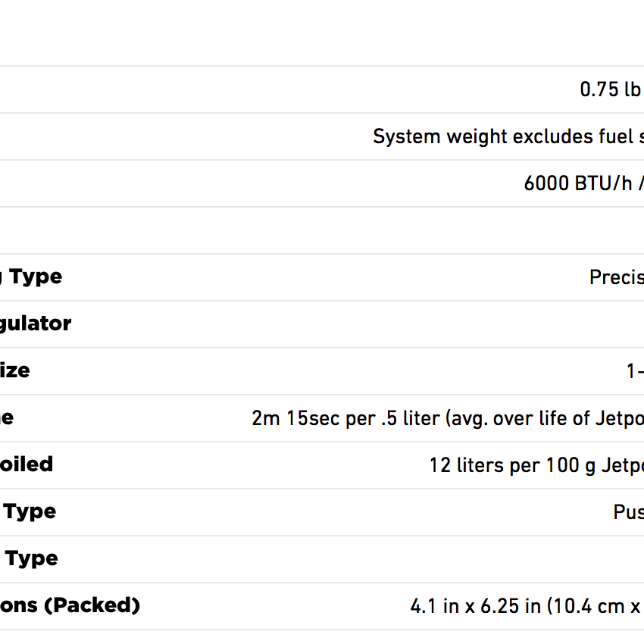The image size is (644, 644).
Task: Select the 'Pus' value text
Action: tap(628, 512)
